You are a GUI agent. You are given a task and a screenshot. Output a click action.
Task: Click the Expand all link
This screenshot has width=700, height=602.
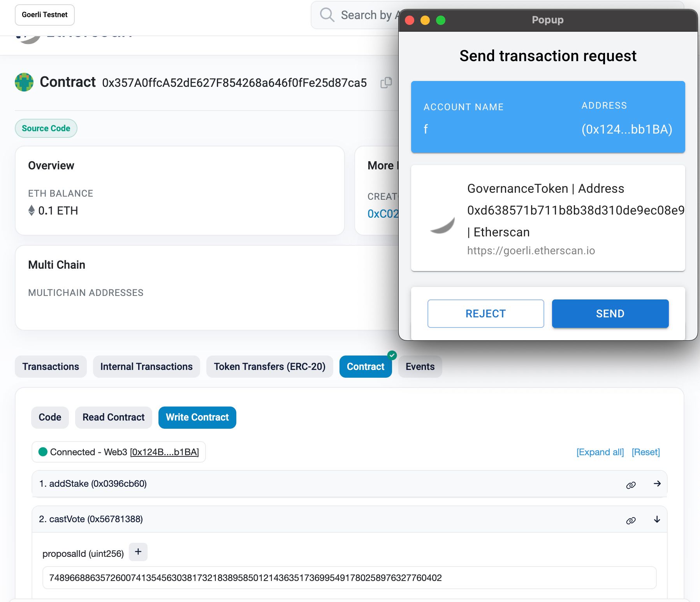coord(600,452)
